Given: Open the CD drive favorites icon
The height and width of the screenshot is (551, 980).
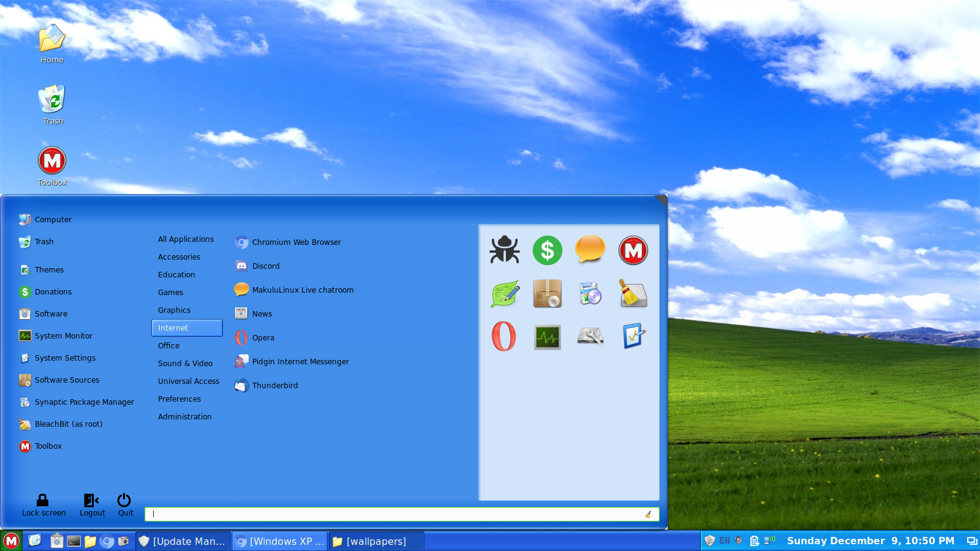Looking at the screenshot, I should pyautogui.click(x=590, y=294).
